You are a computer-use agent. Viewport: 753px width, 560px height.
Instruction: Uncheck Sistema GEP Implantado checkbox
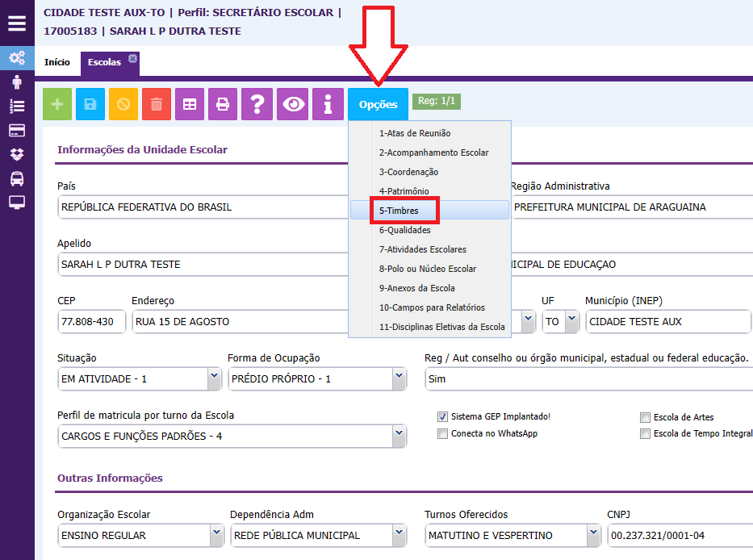coord(442,417)
